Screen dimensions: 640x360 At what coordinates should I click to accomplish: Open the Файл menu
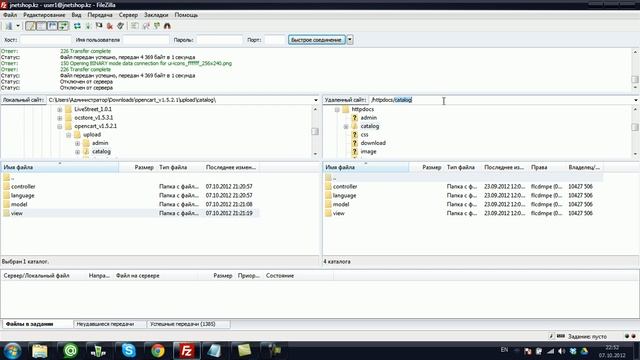pos(10,15)
